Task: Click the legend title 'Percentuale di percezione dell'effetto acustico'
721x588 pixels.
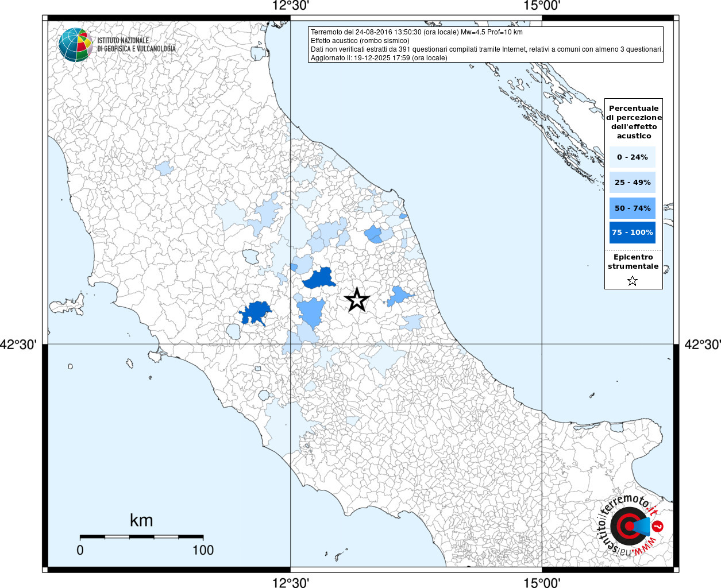Action: [x=634, y=122]
